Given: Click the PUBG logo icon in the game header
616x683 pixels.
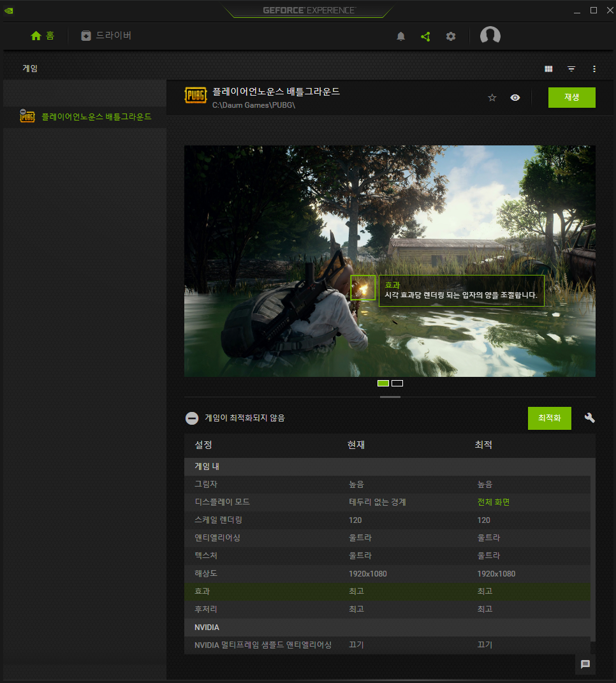Looking at the screenshot, I should (x=196, y=96).
